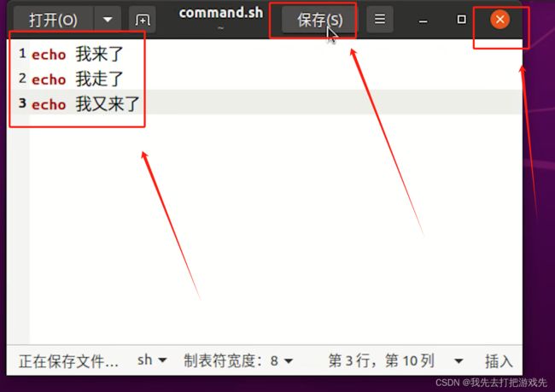Expand the line and column position dropdown
This screenshot has width=555, height=392.
[x=459, y=361]
